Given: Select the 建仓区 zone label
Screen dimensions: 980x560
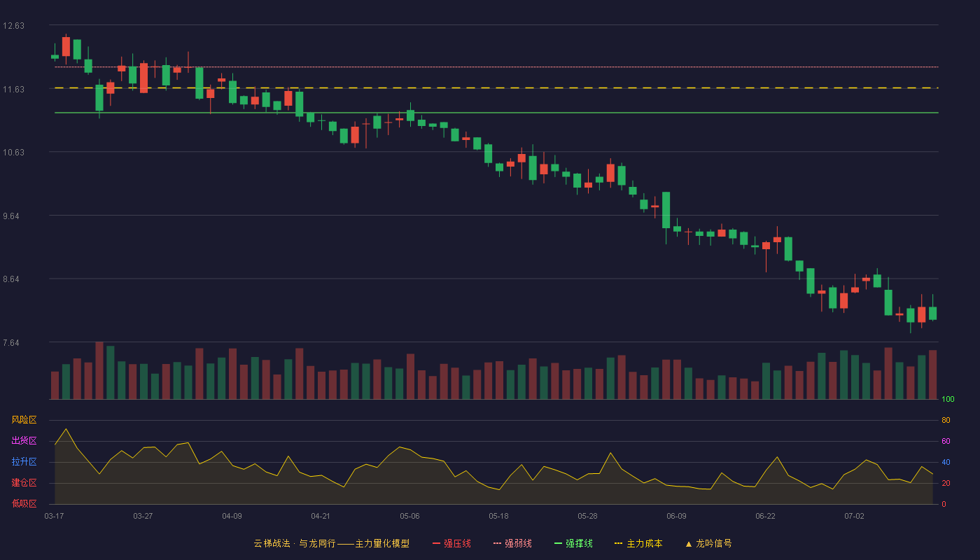Looking at the screenshot, I should [x=24, y=483].
